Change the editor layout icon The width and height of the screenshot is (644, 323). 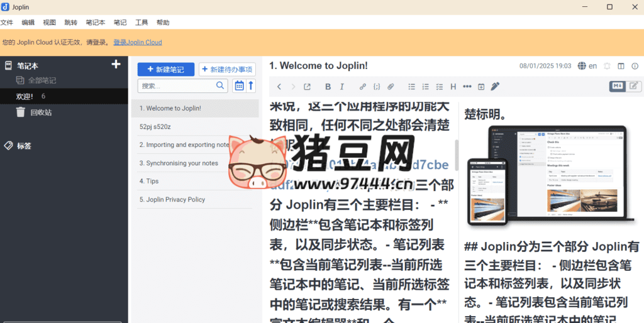pyautogui.click(x=621, y=66)
